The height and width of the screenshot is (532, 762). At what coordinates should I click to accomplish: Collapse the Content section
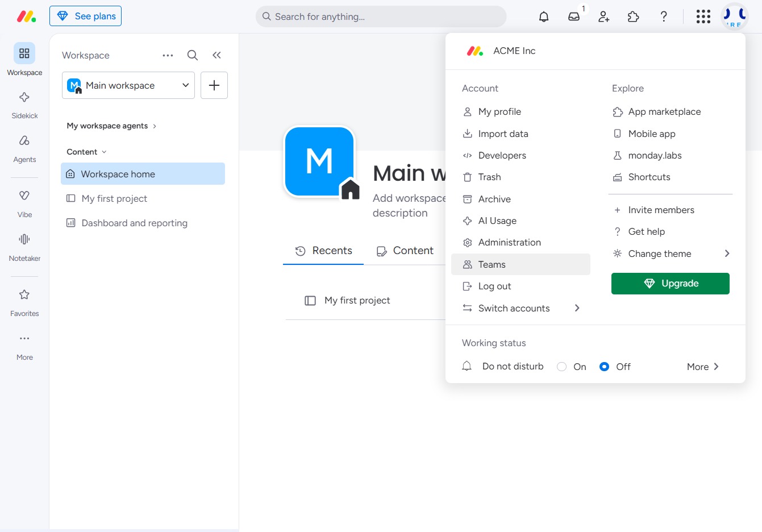point(86,152)
